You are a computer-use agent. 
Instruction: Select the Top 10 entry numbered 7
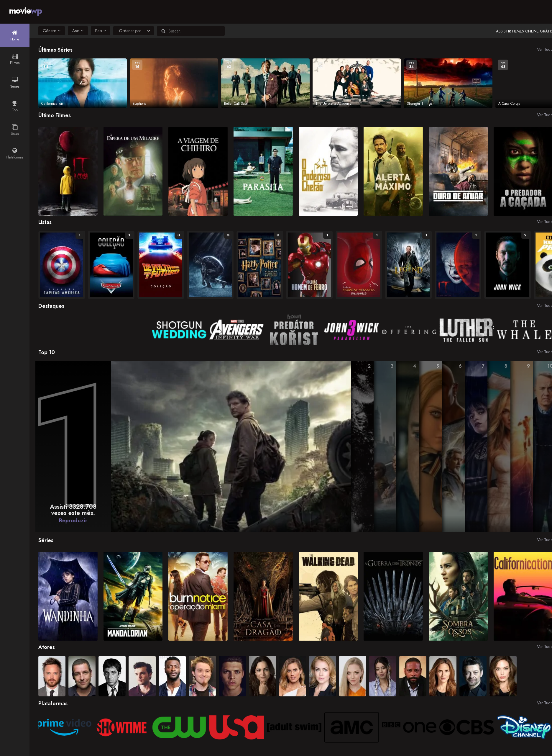[x=476, y=446]
